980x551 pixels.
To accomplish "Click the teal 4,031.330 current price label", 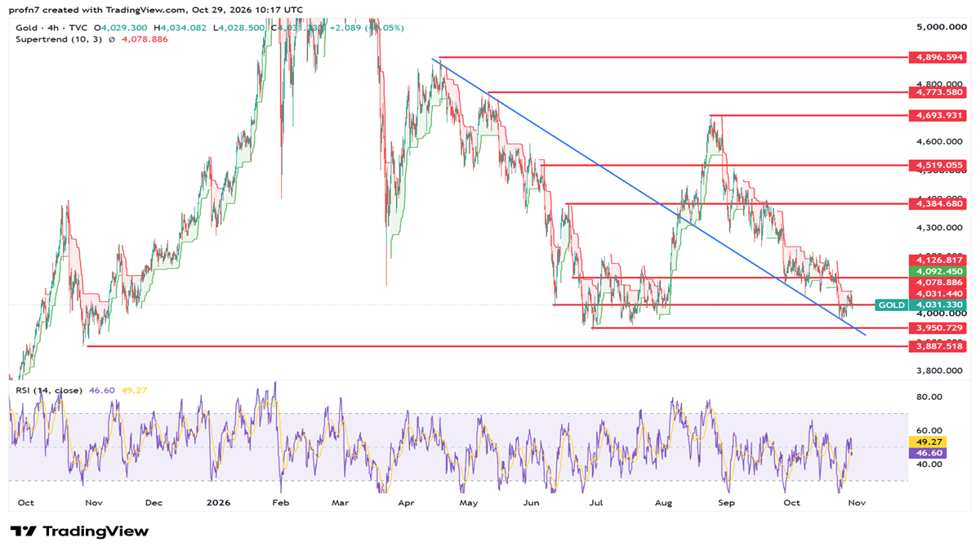I will (938, 304).
